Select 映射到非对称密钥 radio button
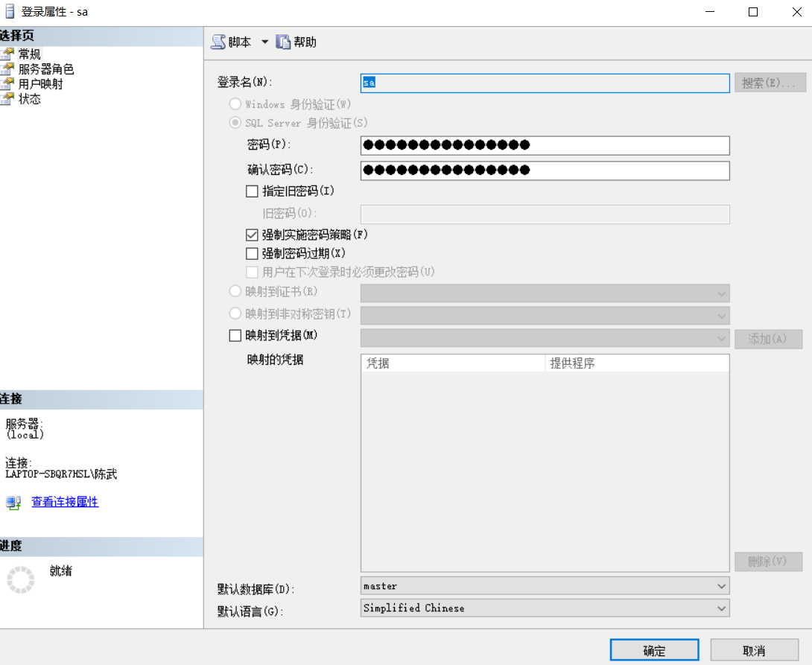The height and width of the screenshot is (665, 812). [x=235, y=314]
